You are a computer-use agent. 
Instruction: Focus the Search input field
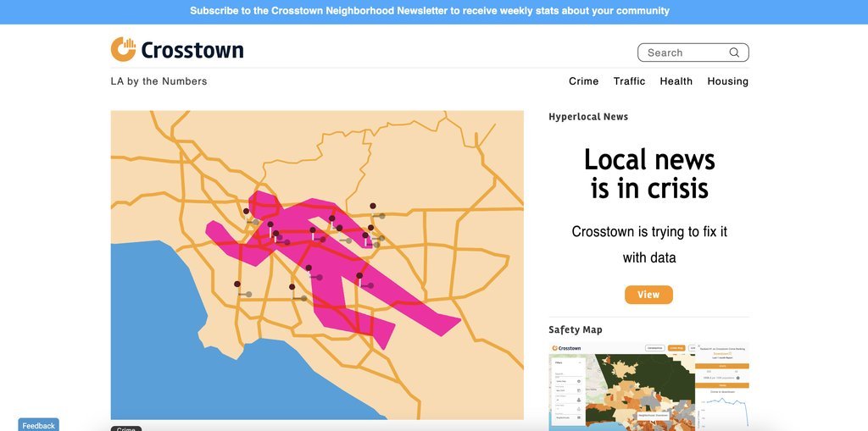click(x=693, y=52)
